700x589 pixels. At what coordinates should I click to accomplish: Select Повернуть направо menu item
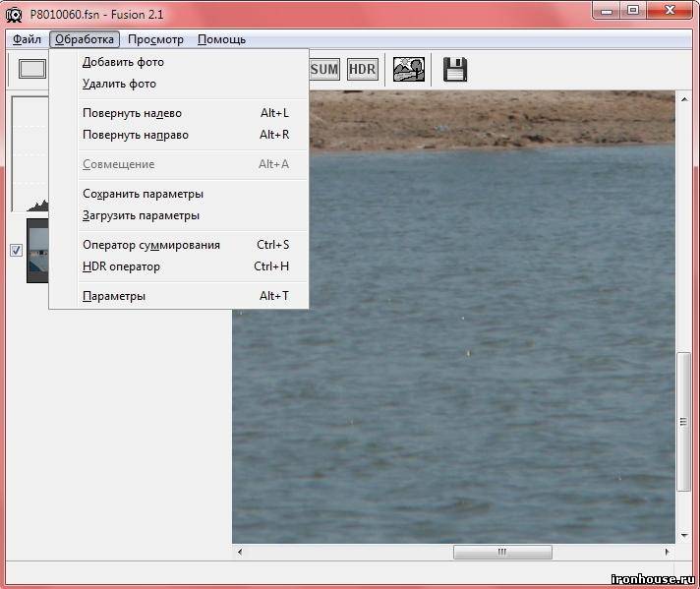136,135
